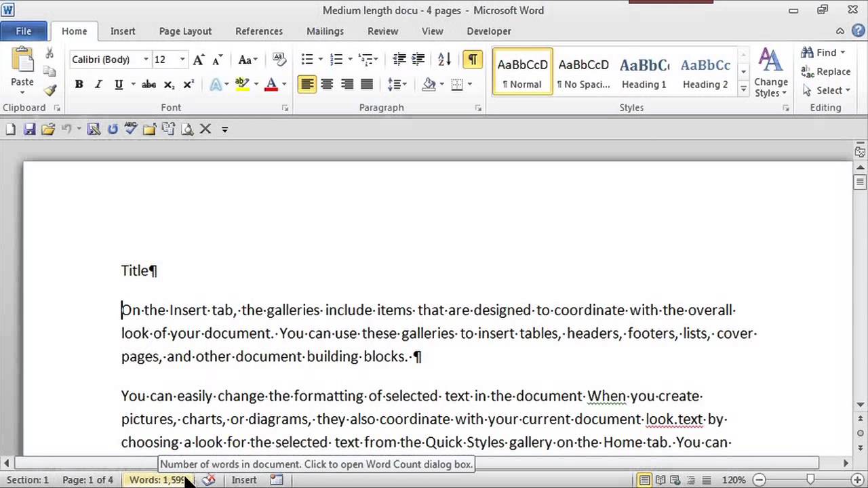Click the Word Help question mark

(x=857, y=31)
